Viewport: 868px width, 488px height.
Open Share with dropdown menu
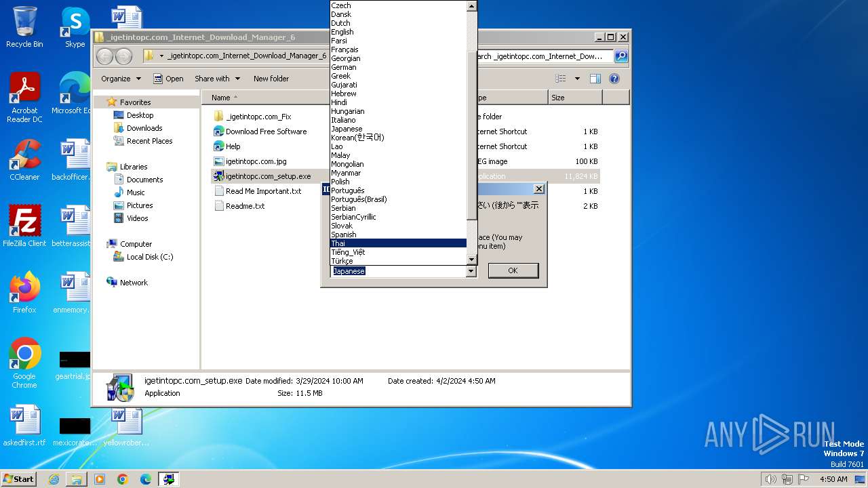click(217, 79)
